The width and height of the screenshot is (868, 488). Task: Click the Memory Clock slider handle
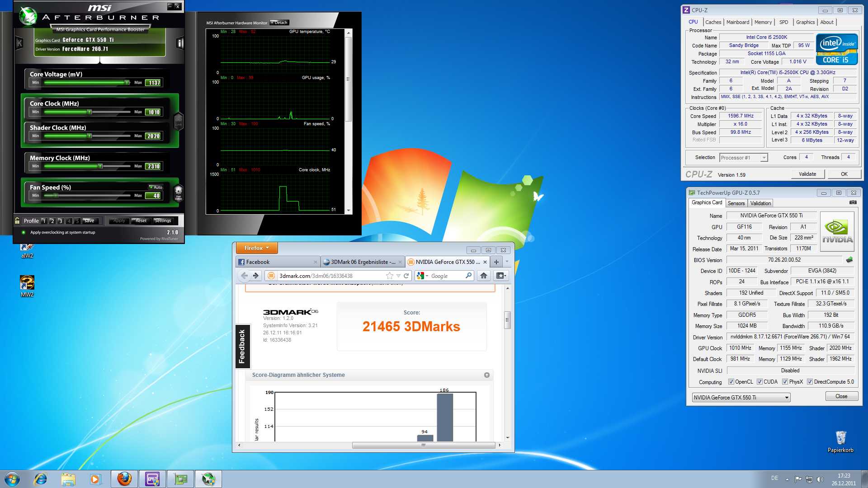[x=100, y=166]
